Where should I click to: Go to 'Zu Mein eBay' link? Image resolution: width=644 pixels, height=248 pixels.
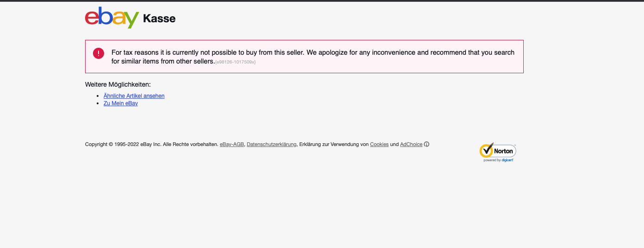coord(121,103)
